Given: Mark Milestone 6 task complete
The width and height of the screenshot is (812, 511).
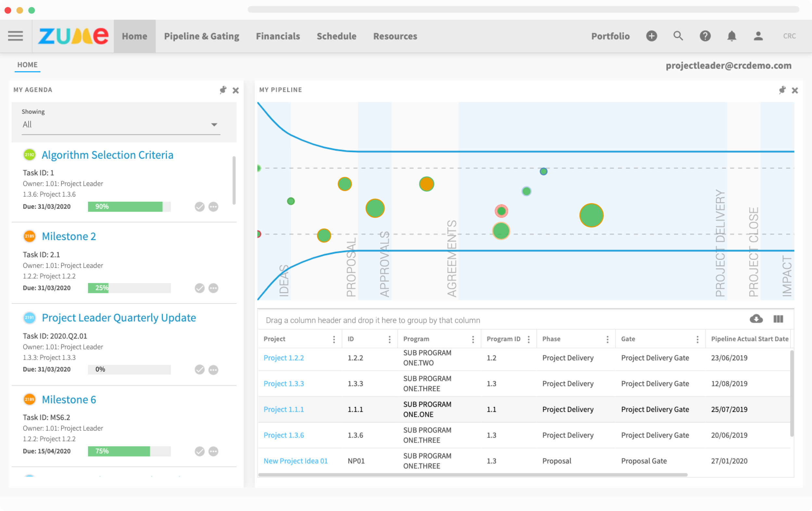Looking at the screenshot, I should [200, 451].
